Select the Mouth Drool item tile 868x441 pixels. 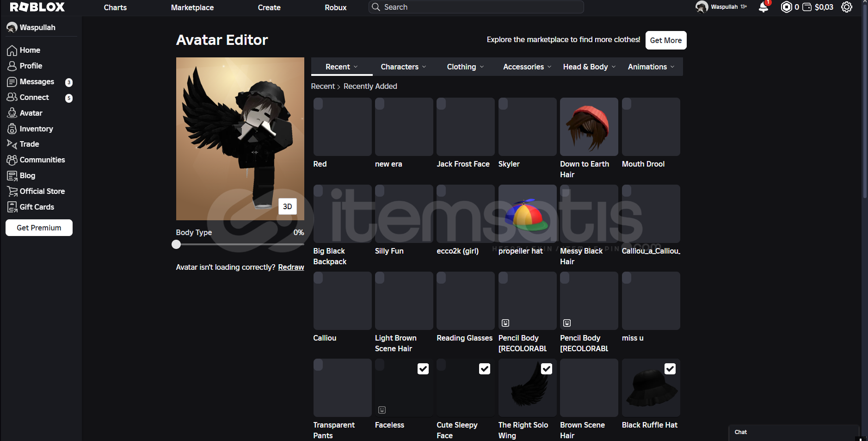tap(651, 127)
